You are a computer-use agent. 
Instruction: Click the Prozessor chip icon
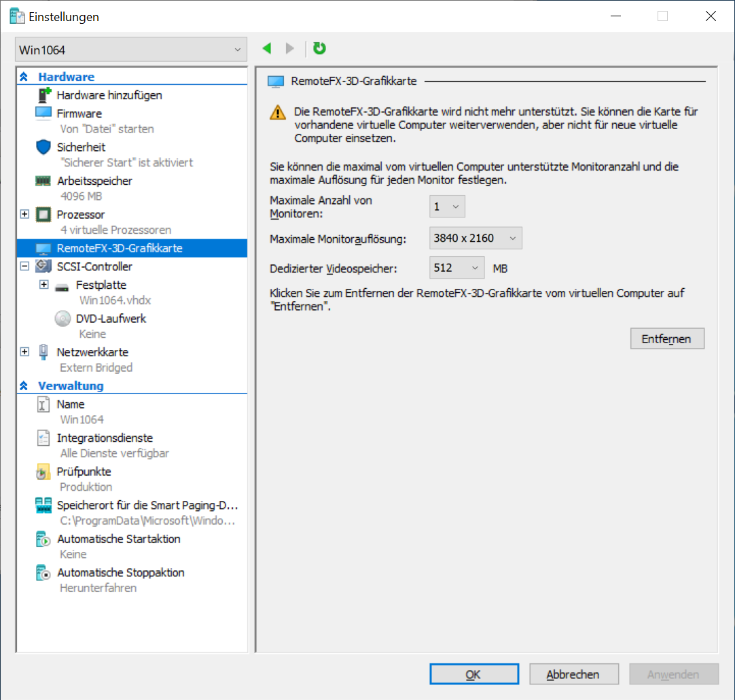coord(43,215)
